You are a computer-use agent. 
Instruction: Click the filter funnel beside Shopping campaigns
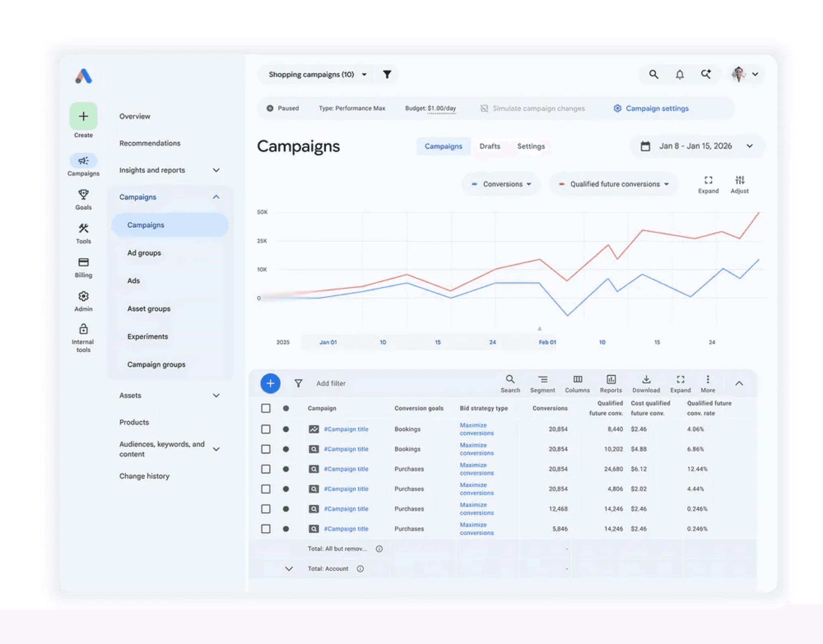387,74
